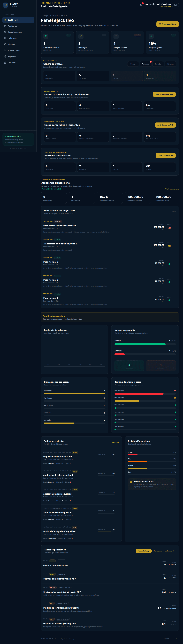This screenshot has width=183, height=644.
Task: Open the Sistema button in Centro operativo
Action: pos(171,64)
